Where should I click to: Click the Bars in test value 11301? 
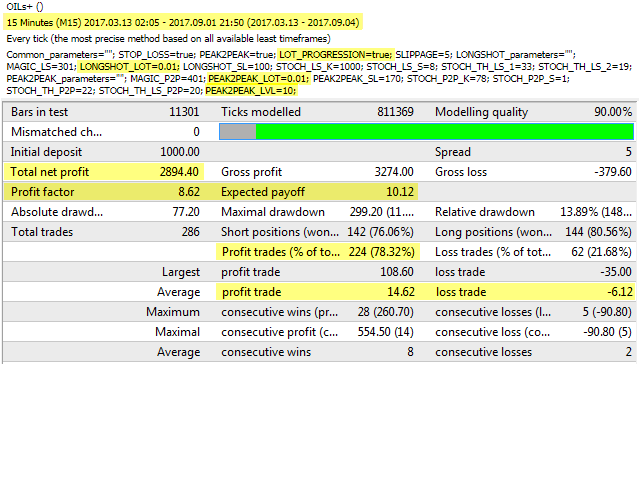point(184,112)
